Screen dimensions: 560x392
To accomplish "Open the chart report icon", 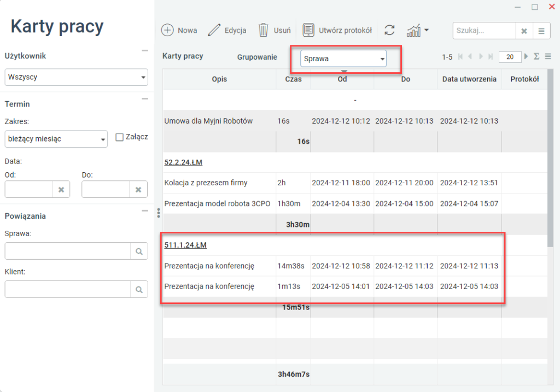I will click(413, 31).
